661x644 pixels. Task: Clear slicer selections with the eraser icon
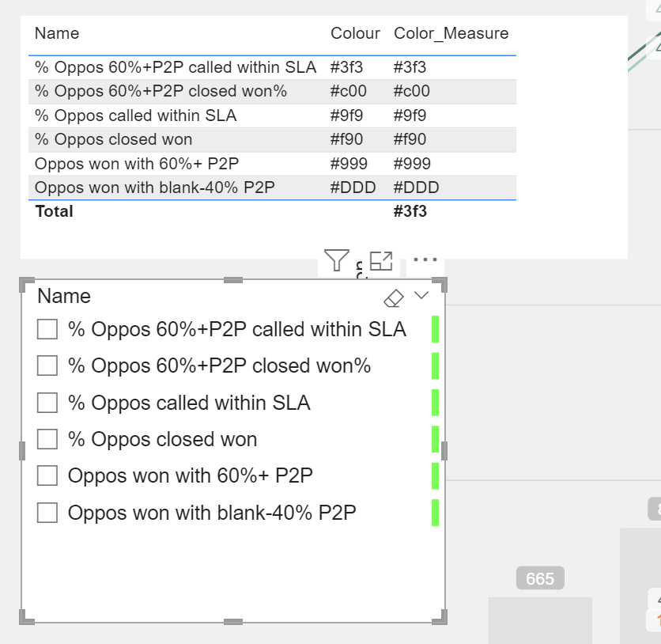coord(394,298)
